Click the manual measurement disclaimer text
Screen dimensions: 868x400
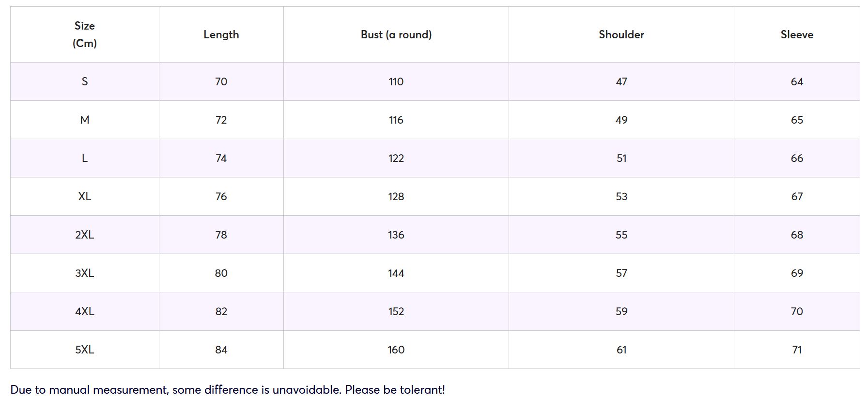(227, 390)
